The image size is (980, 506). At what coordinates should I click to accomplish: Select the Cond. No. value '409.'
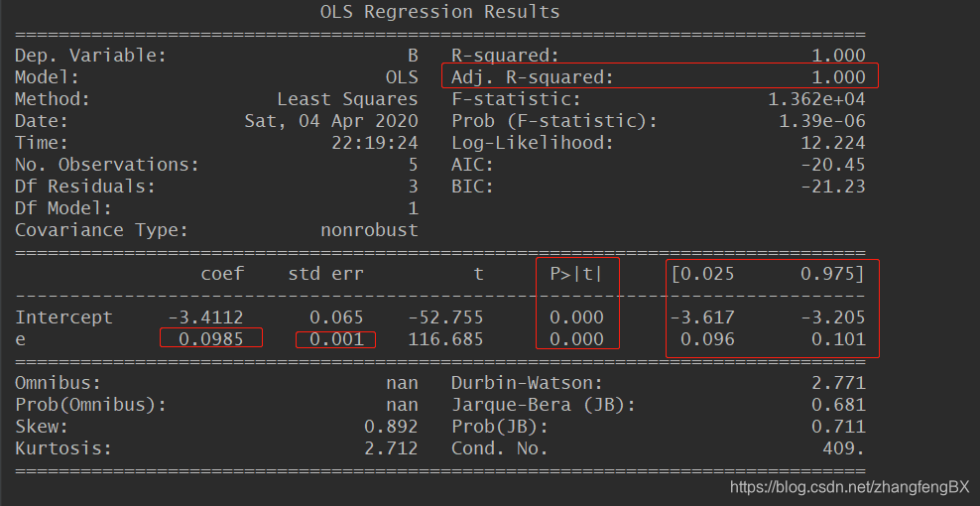(844, 448)
